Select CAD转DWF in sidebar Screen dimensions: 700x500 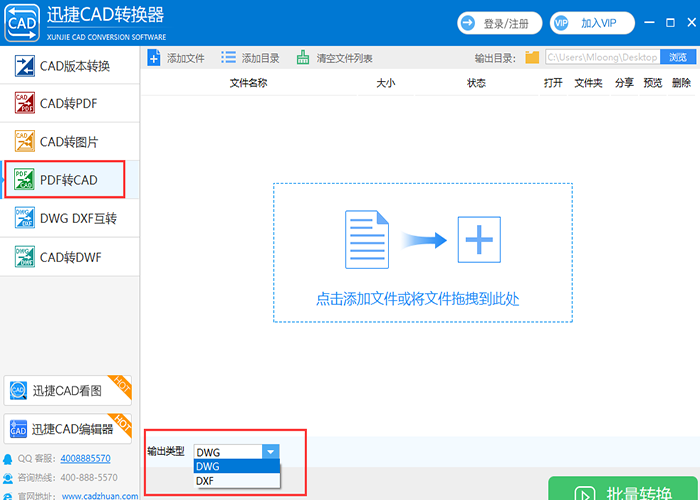(x=70, y=257)
